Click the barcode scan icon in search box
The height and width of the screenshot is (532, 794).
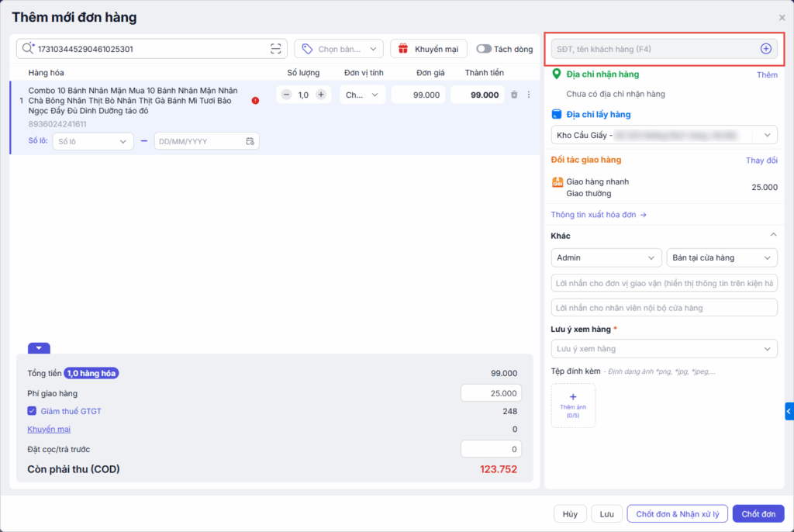click(275, 49)
